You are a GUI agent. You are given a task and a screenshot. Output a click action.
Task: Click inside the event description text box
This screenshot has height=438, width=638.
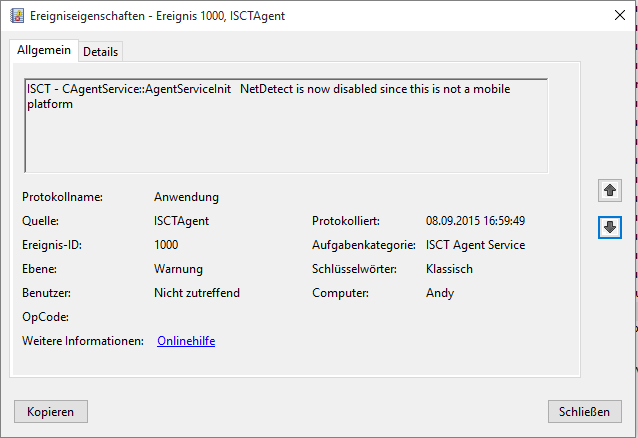pos(286,125)
